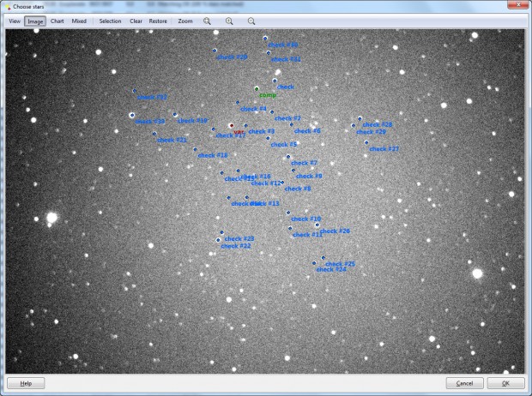This screenshot has height=396, width=532.
Task: Switch to Chart view mode
Action: point(57,21)
